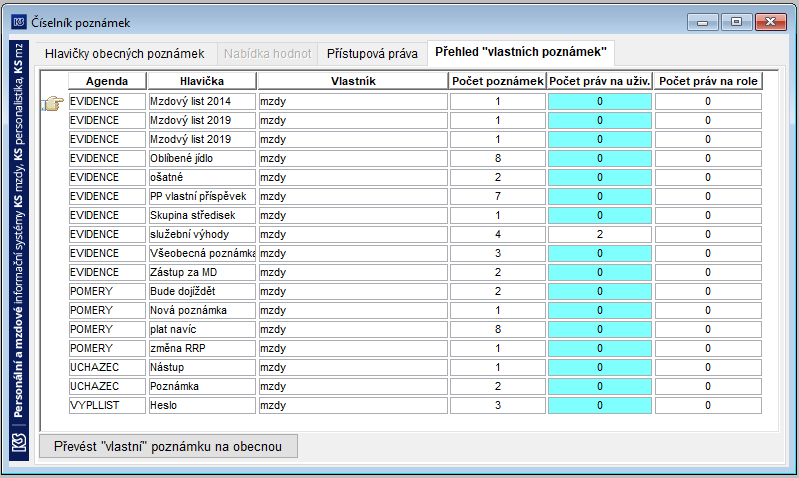Click note count 4 for služební výhody
799x478 pixels.
pos(498,234)
